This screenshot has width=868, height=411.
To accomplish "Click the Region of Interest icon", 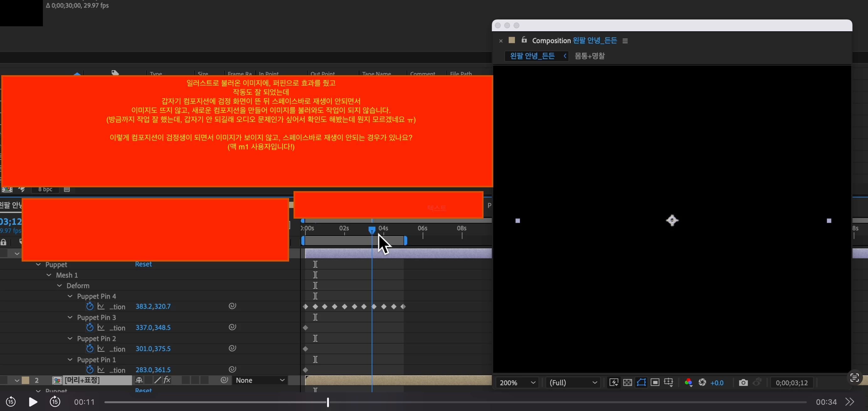I will click(655, 383).
